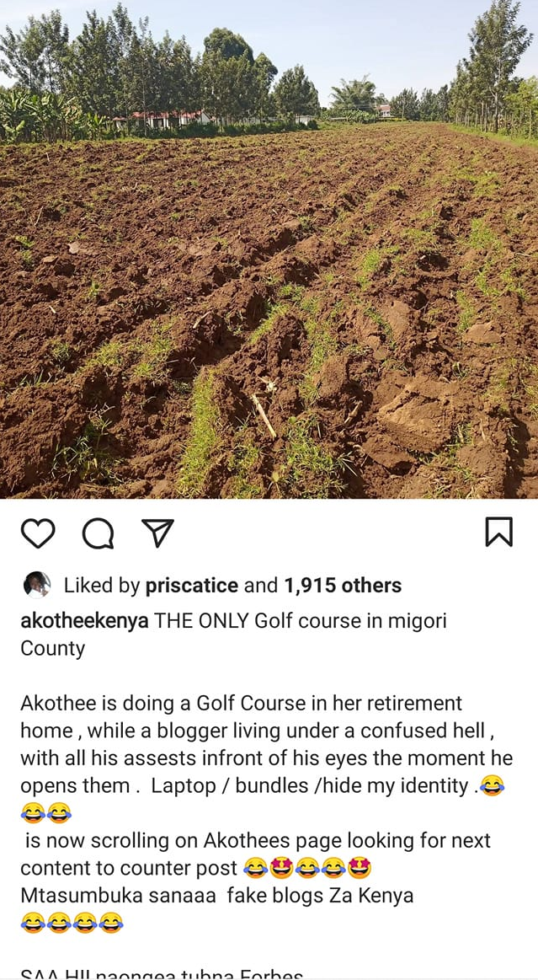The width and height of the screenshot is (538, 980).
Task: Tap the plowed field photo
Action: click(269, 249)
